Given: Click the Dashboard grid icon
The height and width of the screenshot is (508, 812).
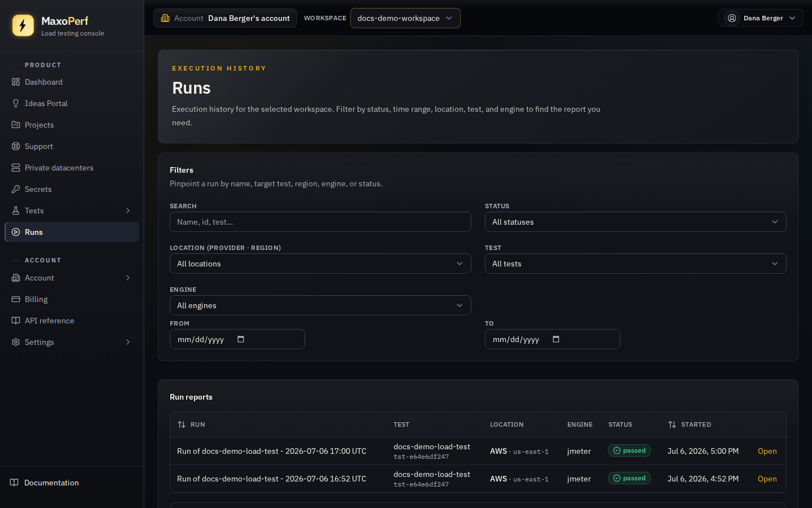Looking at the screenshot, I should tap(16, 82).
